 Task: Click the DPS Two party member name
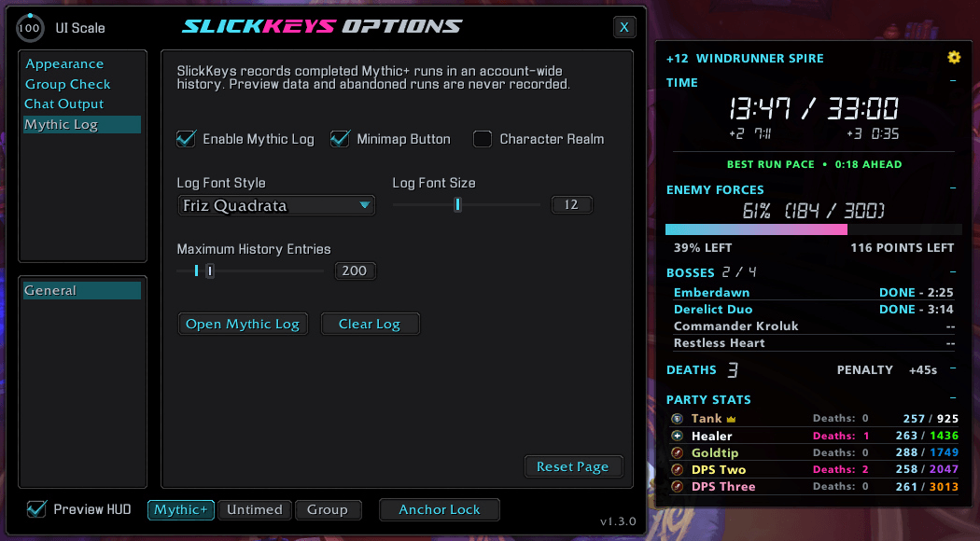[718, 470]
